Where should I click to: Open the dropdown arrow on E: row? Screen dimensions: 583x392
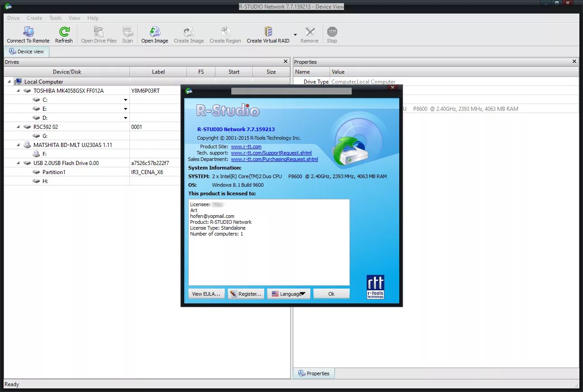click(125, 109)
